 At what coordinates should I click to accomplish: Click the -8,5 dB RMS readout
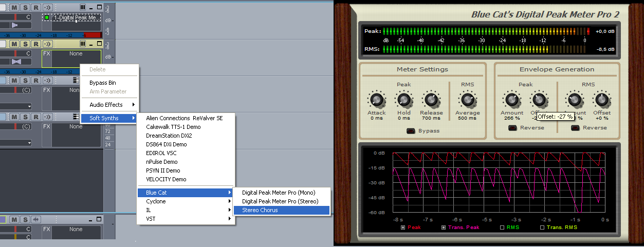click(604, 49)
